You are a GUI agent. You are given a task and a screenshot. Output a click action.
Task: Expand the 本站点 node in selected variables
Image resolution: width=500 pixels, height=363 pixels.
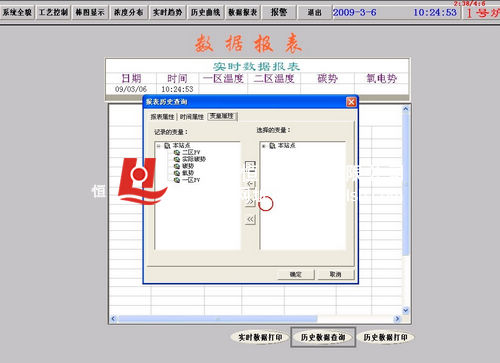264,146
